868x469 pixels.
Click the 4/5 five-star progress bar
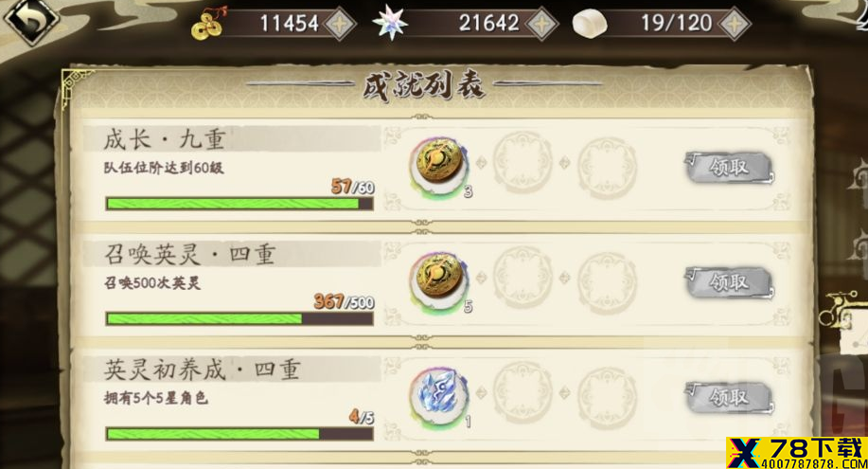[239, 433]
